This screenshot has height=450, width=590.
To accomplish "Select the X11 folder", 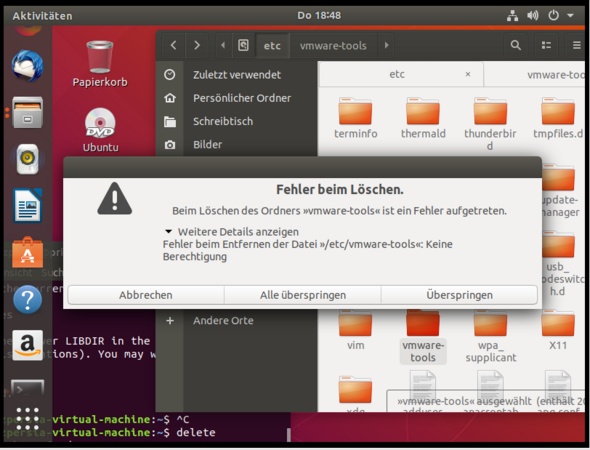I will click(x=558, y=330).
